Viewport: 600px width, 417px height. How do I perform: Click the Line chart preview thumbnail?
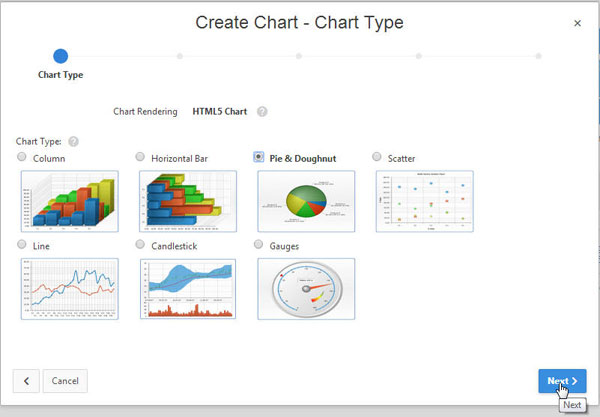coord(69,288)
